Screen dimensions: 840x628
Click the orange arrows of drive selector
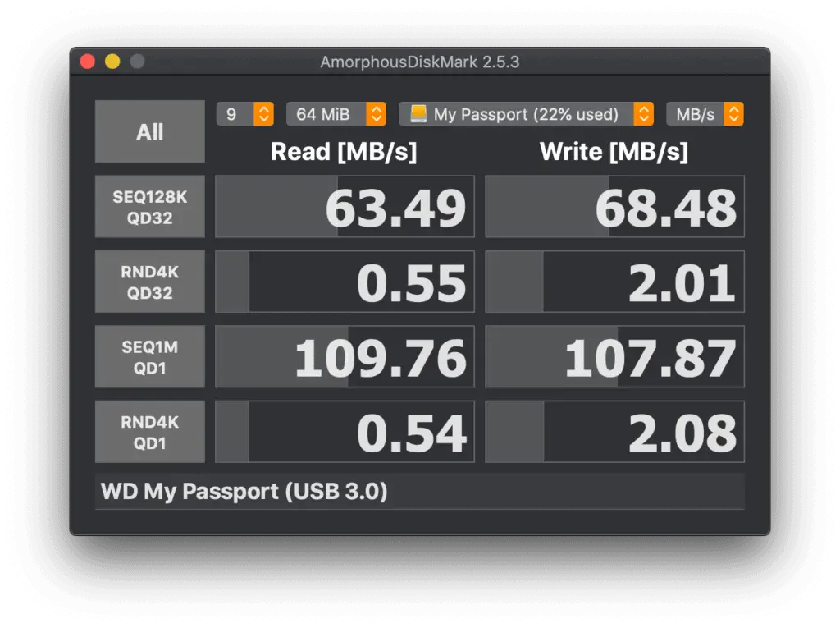[x=644, y=113]
